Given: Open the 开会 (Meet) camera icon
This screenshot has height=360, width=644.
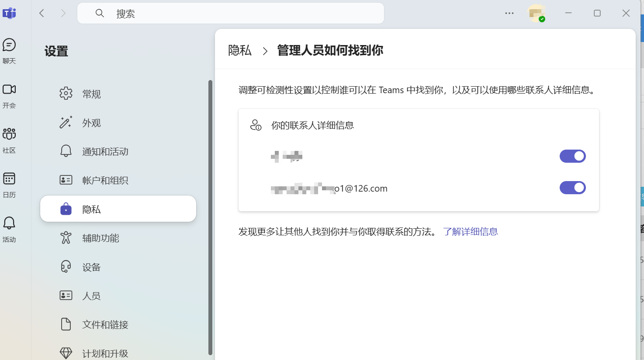Looking at the screenshot, I should pos(9,89).
